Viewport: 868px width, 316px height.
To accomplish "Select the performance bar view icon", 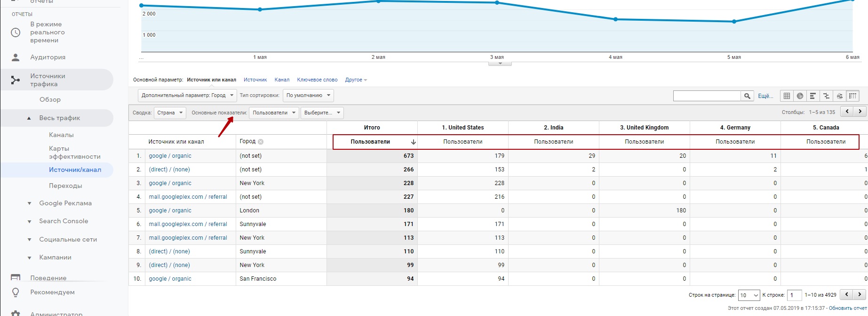I will pyautogui.click(x=813, y=96).
